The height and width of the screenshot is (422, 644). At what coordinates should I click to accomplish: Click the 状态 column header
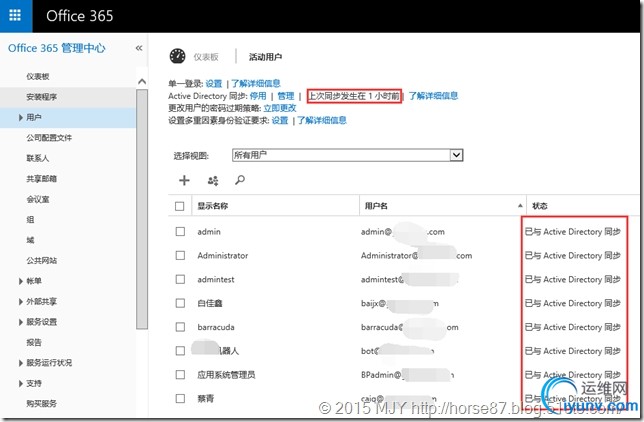pos(540,206)
